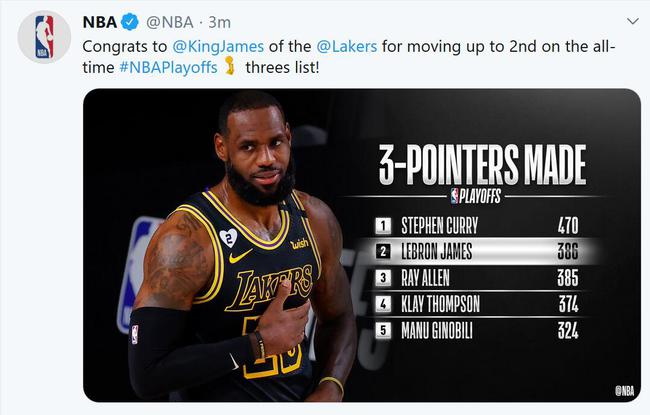Image resolution: width=650 pixels, height=415 pixels.
Task: Click the trophy emoji in tweet
Action: point(230,67)
